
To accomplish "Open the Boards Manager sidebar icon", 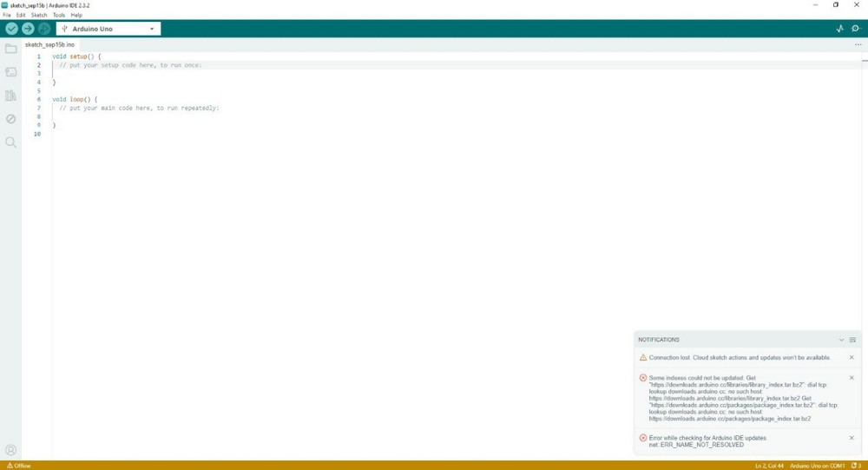I will click(10, 72).
